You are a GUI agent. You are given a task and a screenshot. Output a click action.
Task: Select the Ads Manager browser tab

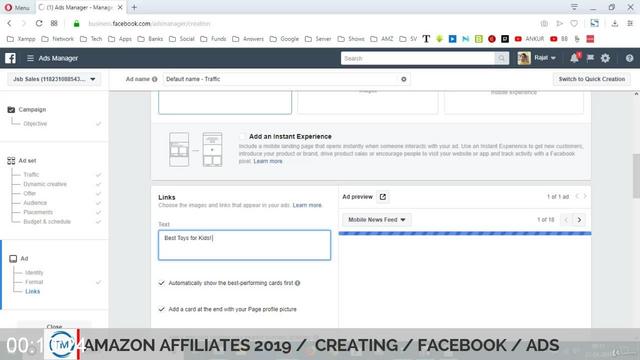click(x=80, y=7)
